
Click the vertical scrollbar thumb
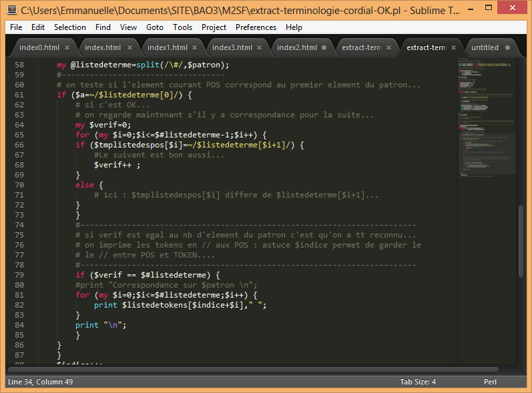click(x=521, y=242)
